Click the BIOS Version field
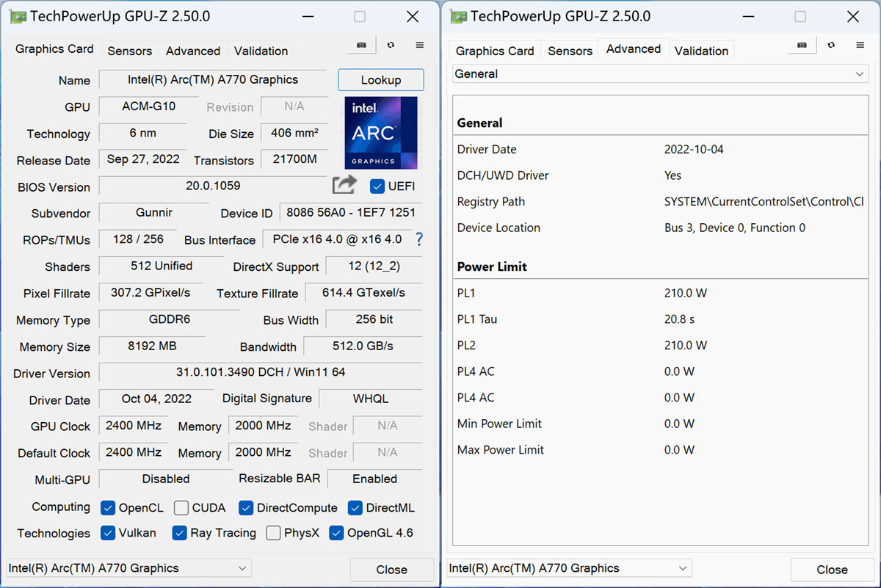 pyautogui.click(x=213, y=186)
